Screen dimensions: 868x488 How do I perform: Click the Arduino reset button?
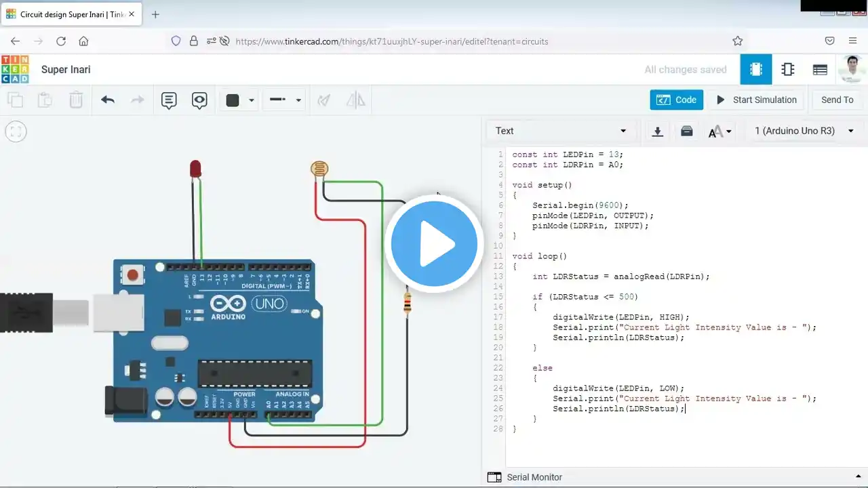[134, 275]
